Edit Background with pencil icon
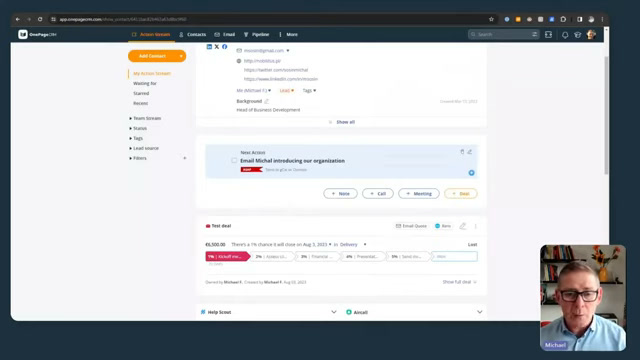Viewport: 640px width, 360px height. [267, 101]
